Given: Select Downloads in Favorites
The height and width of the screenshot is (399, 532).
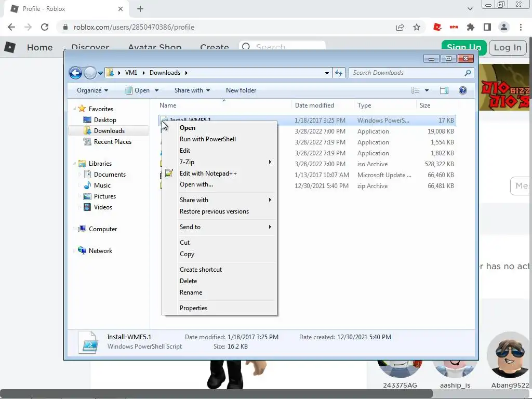Looking at the screenshot, I should coord(109,130).
